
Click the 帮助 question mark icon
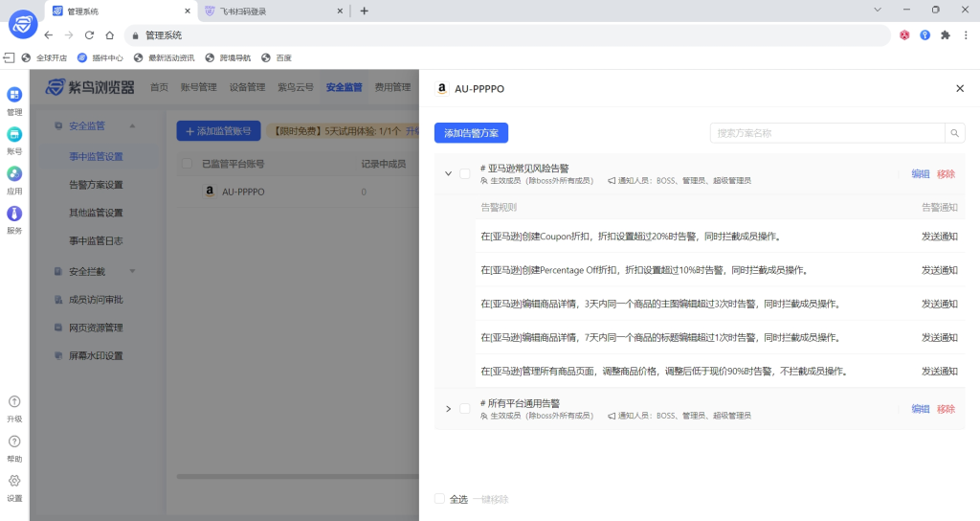14,442
